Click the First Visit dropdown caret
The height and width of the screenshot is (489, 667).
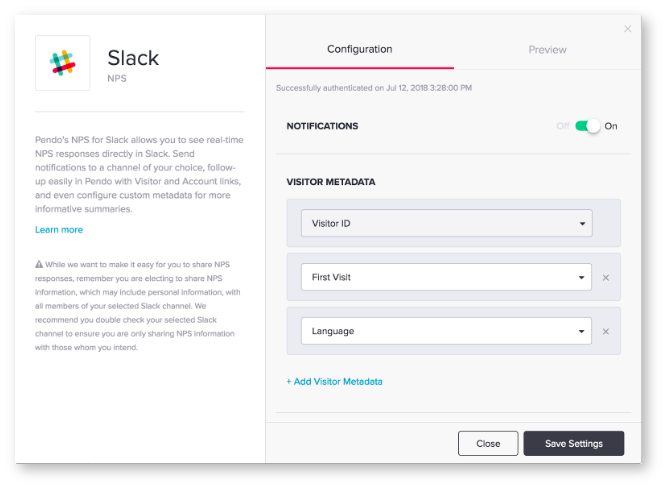coord(581,278)
